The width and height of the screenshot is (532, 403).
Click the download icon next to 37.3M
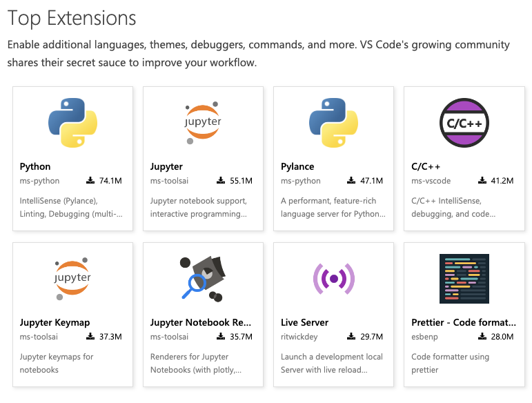tap(90, 336)
